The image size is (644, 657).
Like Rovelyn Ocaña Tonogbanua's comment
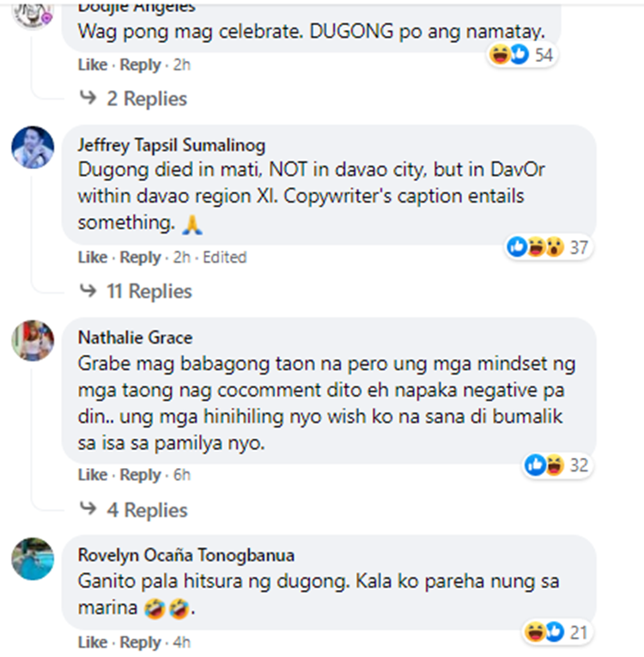coord(93,642)
